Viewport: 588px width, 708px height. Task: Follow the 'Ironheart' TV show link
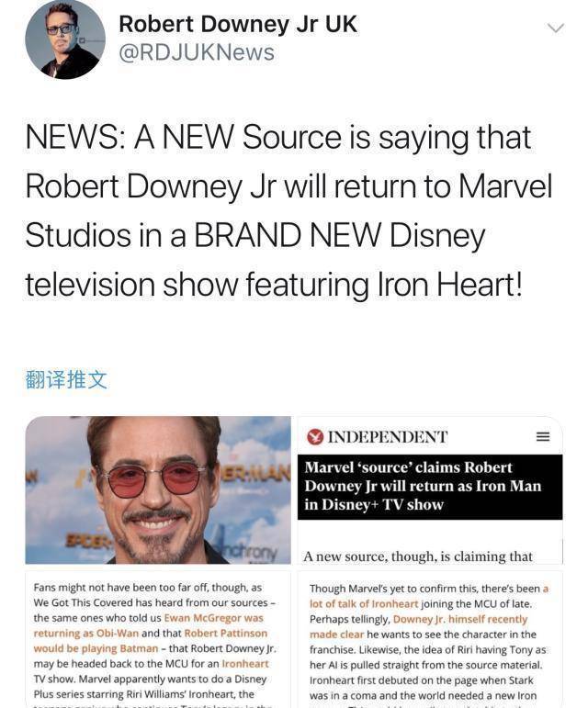coord(245,664)
